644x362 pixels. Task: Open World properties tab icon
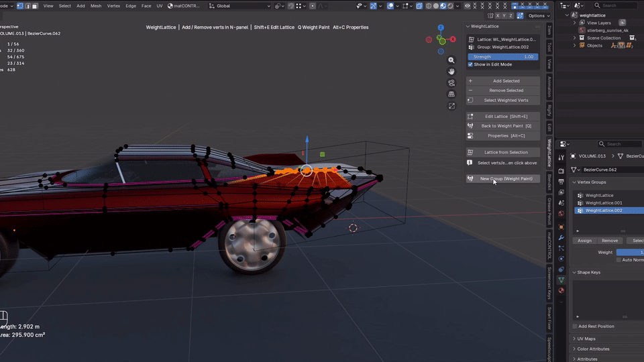pyautogui.click(x=561, y=213)
